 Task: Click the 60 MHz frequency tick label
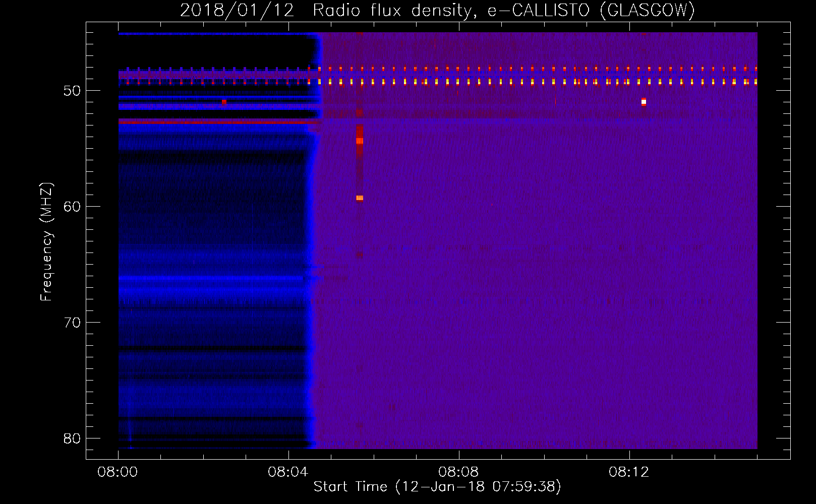click(x=72, y=207)
